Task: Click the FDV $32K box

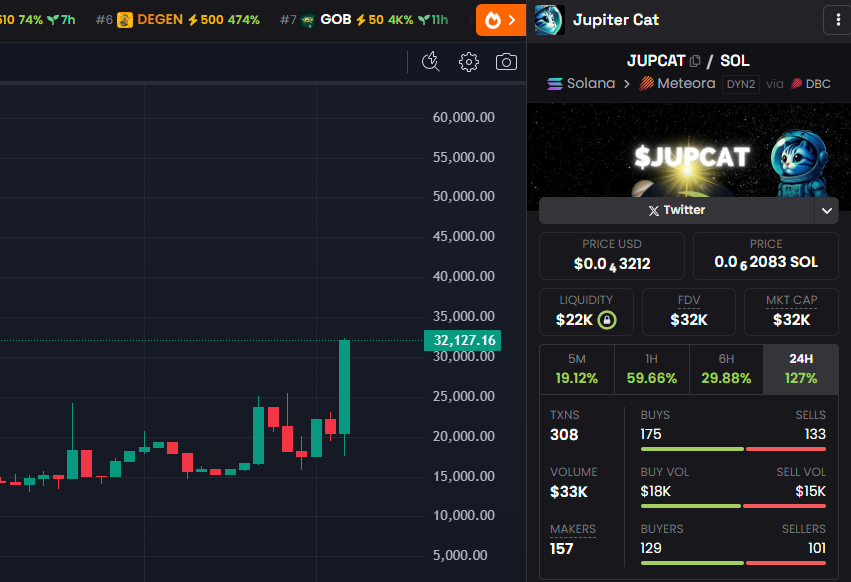Action: pyautogui.click(x=689, y=312)
